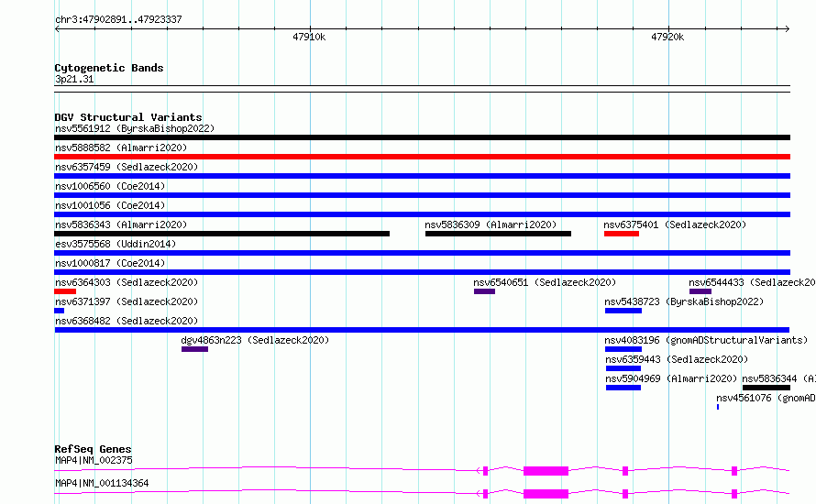Click the black nsv5836343 variant bar
Viewport: 816px width, 504px height.
[x=222, y=234]
